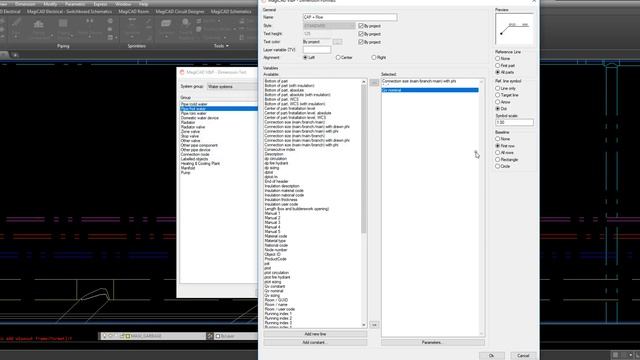Select Manifold in Group list
Viewport: 640px width, 360px height.
(188, 168)
